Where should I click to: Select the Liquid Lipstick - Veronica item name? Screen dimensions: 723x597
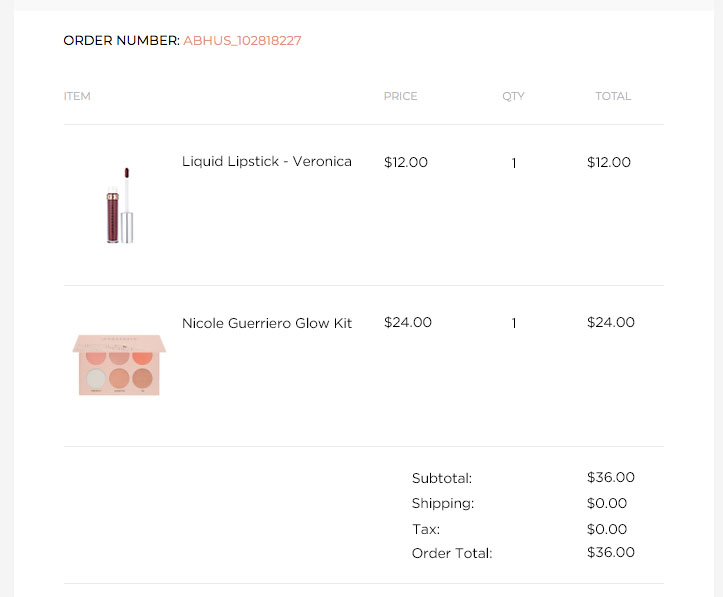click(267, 161)
